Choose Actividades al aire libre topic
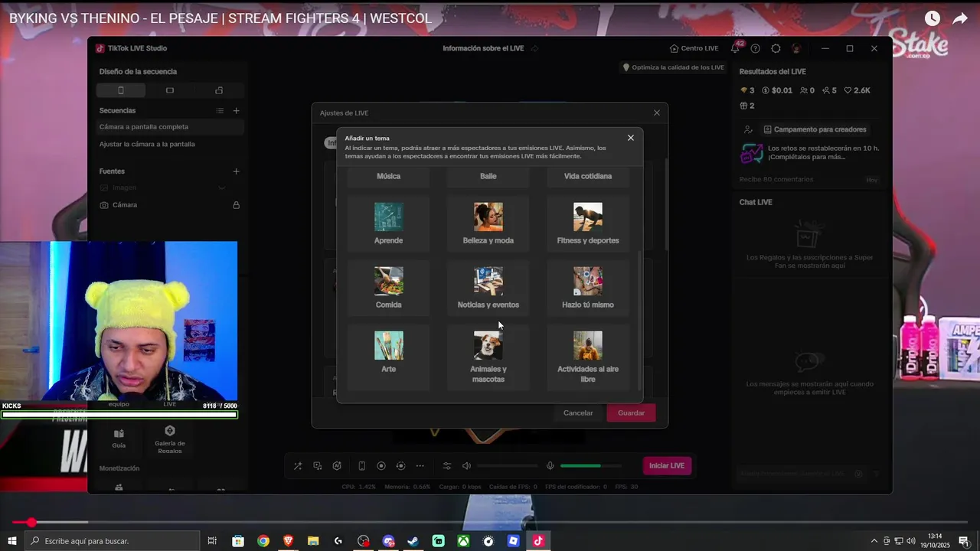The height and width of the screenshot is (551, 980). coord(587,356)
